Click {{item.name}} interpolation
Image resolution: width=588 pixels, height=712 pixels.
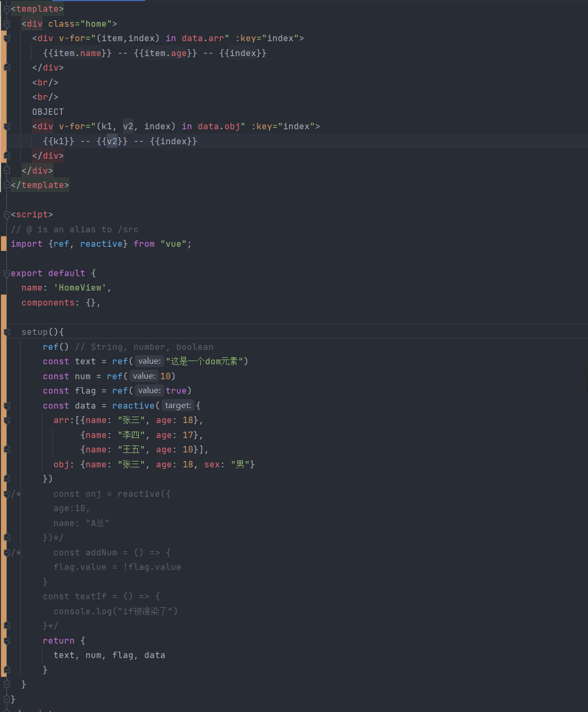tap(77, 53)
